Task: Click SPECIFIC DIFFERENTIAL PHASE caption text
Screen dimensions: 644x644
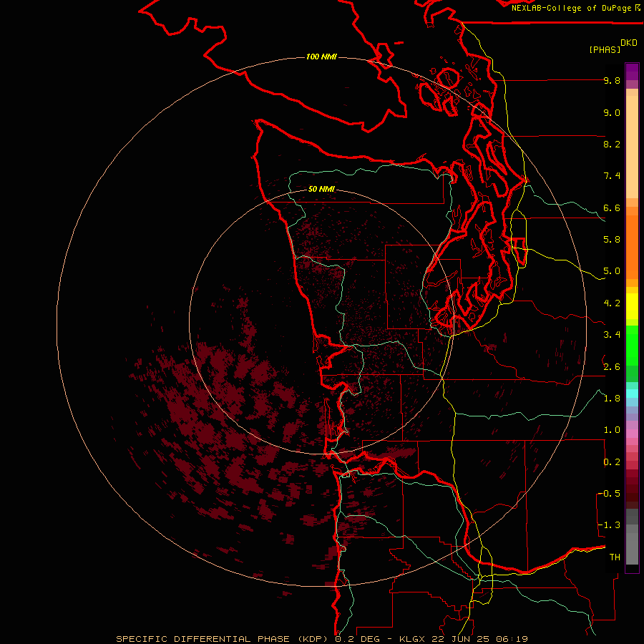Action: pos(203,639)
